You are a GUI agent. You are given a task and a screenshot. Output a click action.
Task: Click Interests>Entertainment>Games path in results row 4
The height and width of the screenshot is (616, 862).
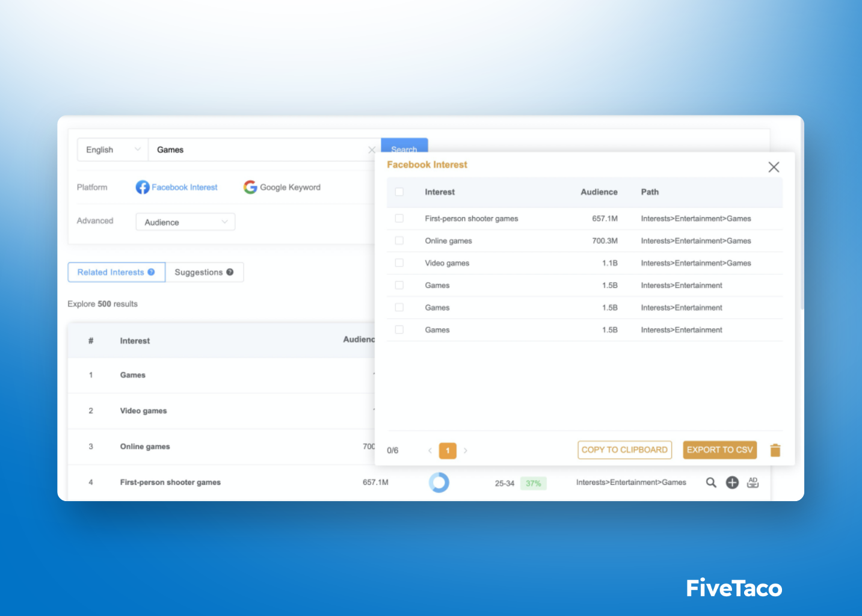click(631, 482)
